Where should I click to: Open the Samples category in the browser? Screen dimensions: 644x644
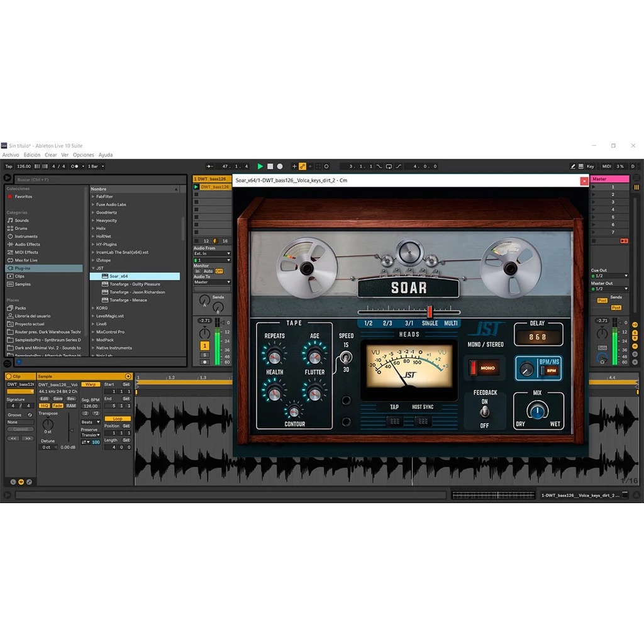pyautogui.click(x=22, y=284)
